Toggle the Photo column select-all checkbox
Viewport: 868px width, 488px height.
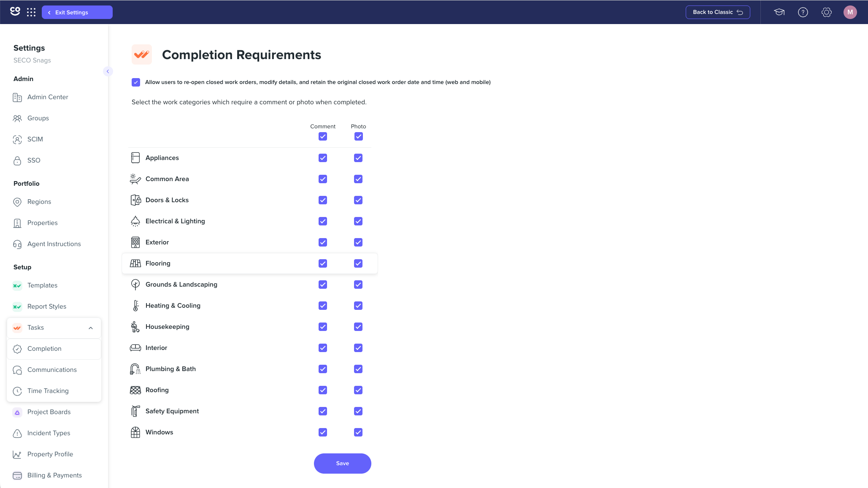tap(359, 136)
